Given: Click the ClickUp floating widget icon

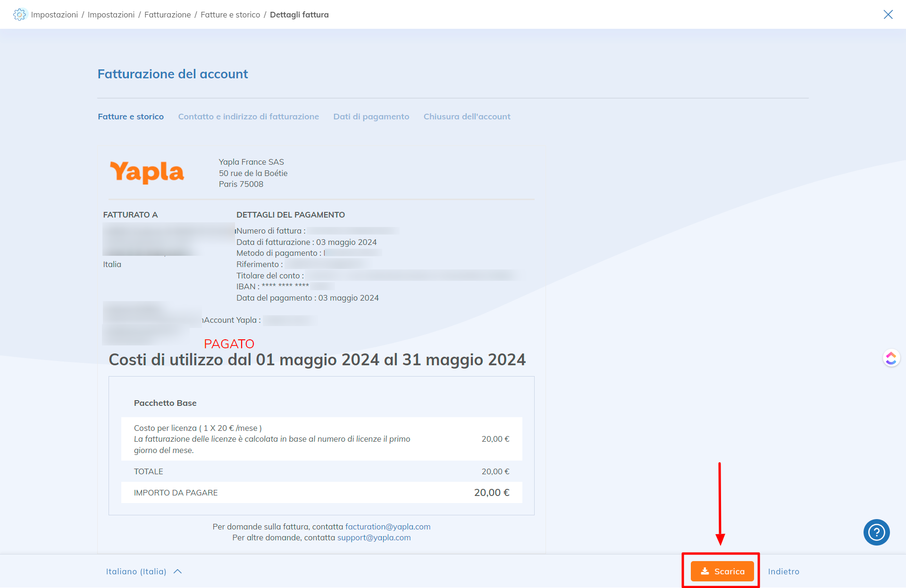Looking at the screenshot, I should click(891, 358).
